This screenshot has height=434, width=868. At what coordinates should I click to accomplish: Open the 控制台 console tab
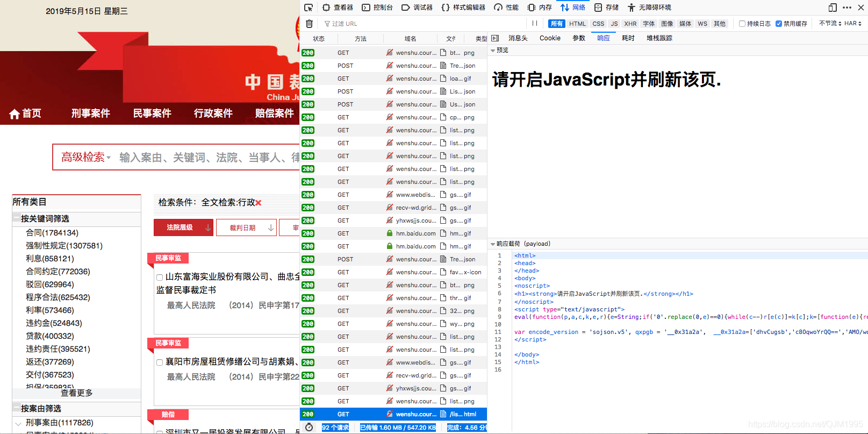tap(377, 8)
